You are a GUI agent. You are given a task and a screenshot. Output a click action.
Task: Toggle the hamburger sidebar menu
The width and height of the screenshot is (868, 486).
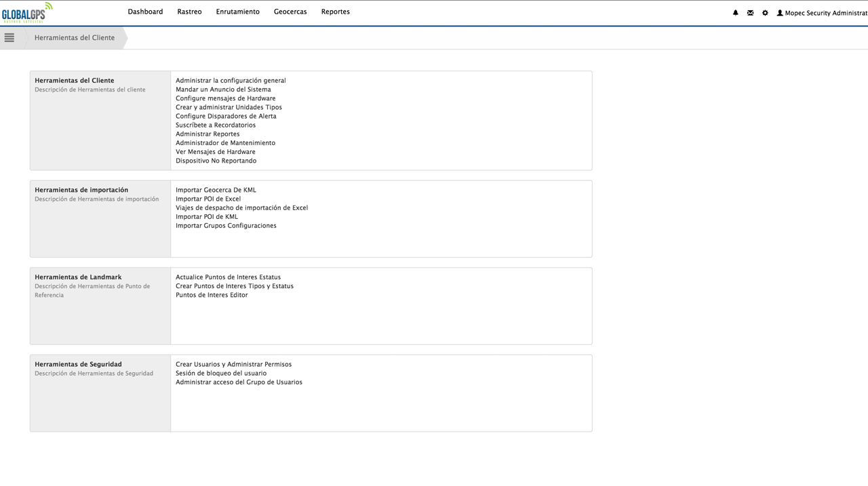coord(9,38)
